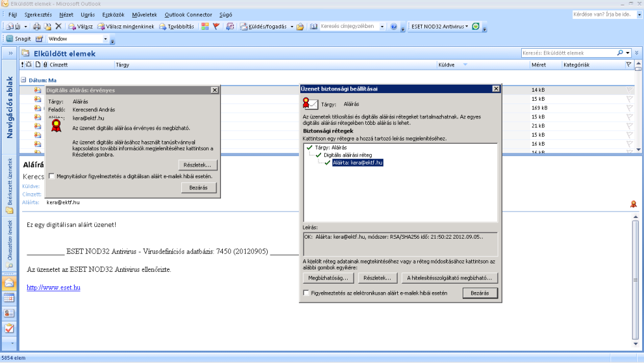Open the Eszközök menu
Screen dimensions: 644x363
tap(113, 15)
